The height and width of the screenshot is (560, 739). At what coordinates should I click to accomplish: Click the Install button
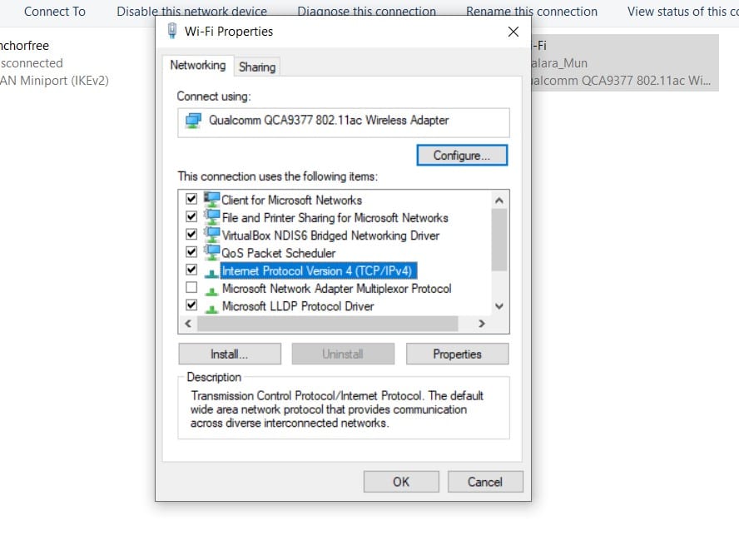point(230,354)
